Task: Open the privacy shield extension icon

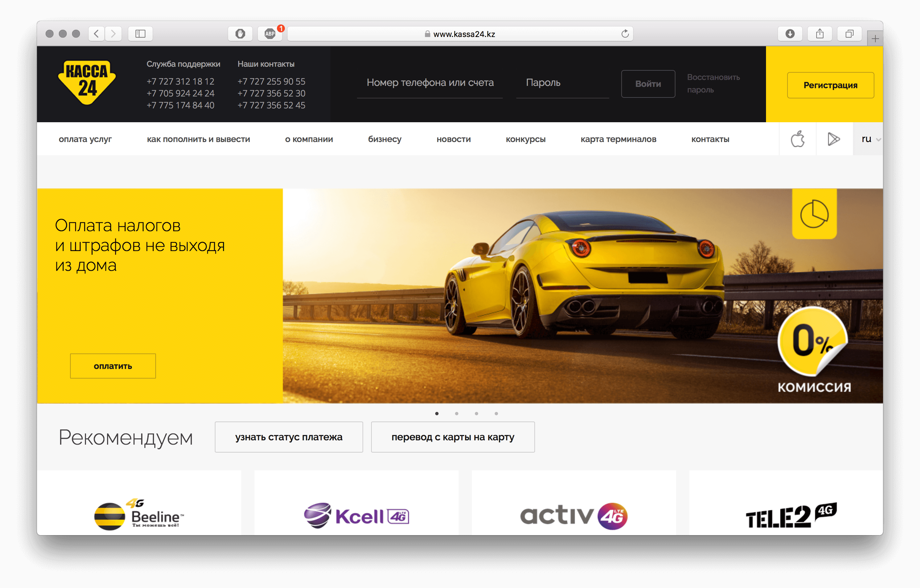Action: pyautogui.click(x=240, y=34)
